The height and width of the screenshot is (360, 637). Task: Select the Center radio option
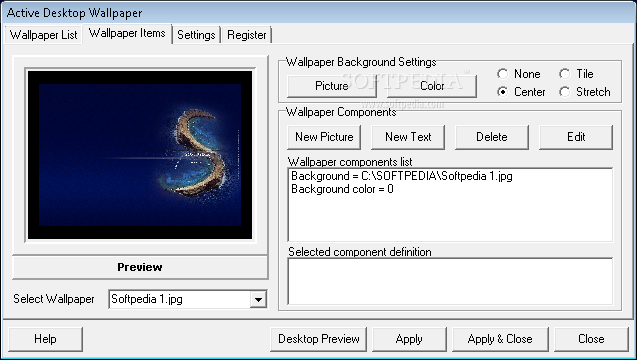click(x=521, y=92)
